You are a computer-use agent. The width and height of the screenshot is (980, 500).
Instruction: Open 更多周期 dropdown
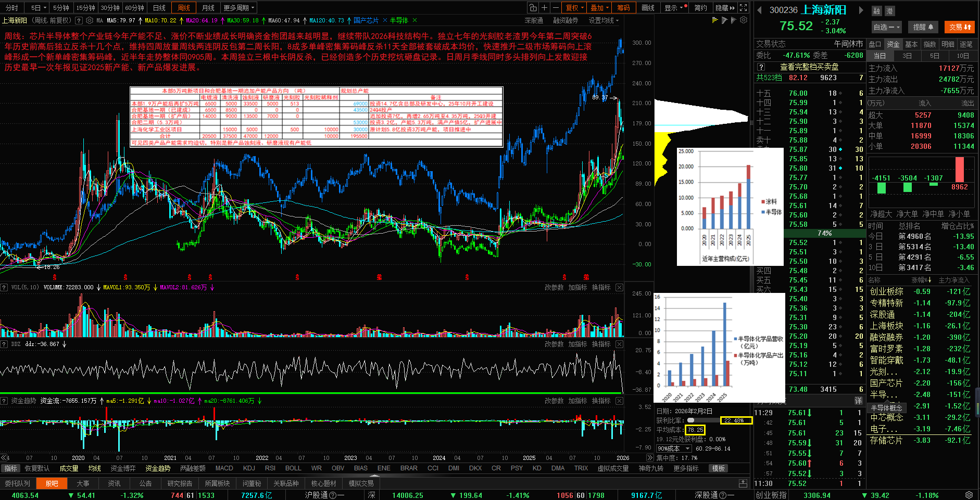pos(239,8)
